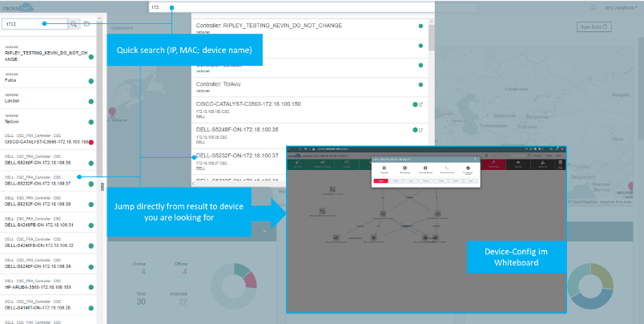Viewport: 644px width, 324px height.
Task: Select DELL-S5232F-ON-172.18.100.38 in sidebar
Action: 48,201
